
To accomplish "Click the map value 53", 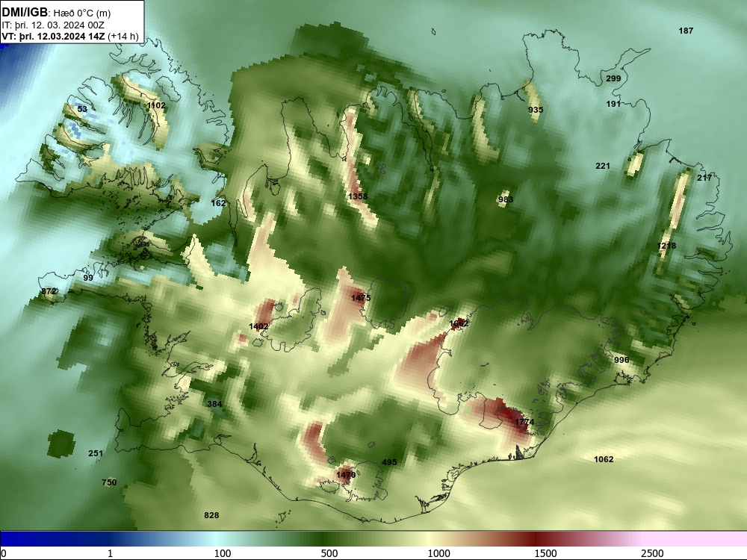I will pyautogui.click(x=82, y=110).
